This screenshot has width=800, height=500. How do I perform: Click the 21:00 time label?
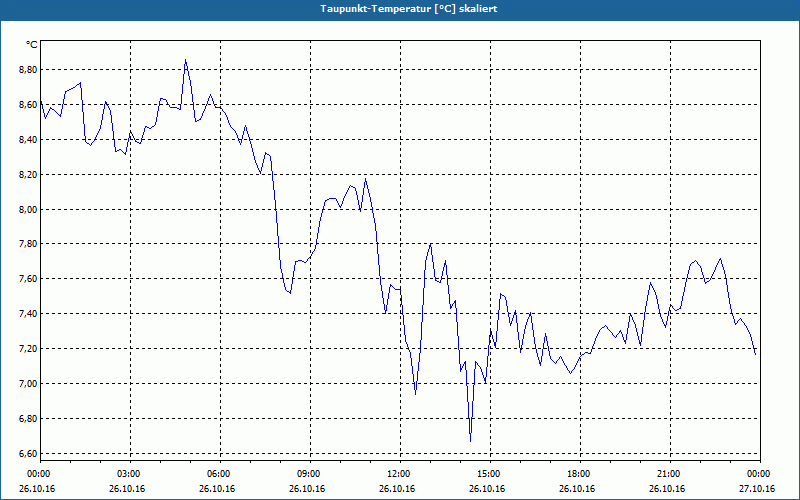(x=670, y=474)
